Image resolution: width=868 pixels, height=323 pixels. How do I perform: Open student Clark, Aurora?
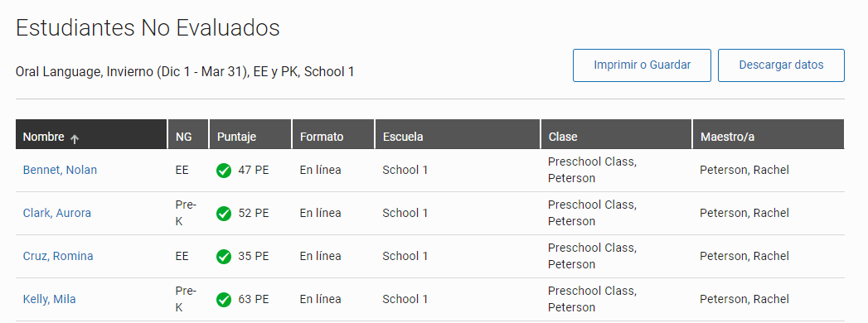coord(57,213)
